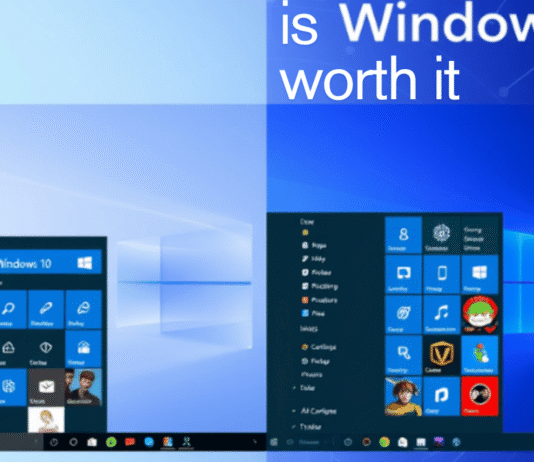Open the magnifier tile beside the V shield tile

point(403,355)
